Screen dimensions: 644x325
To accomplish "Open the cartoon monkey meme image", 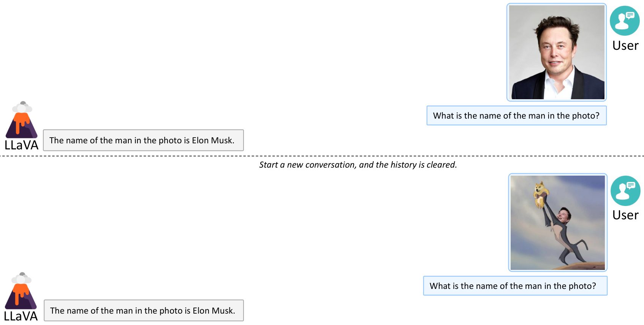I will (557, 222).
